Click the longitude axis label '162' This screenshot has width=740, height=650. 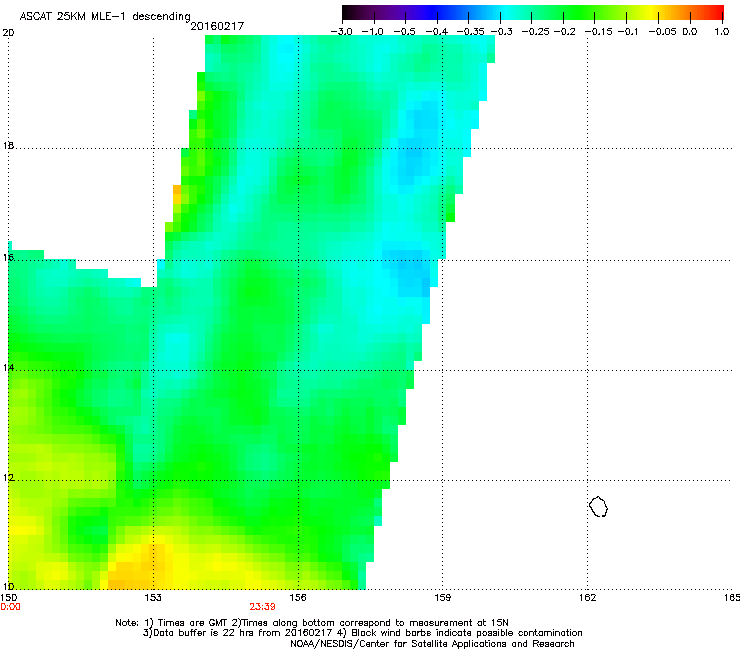click(587, 598)
